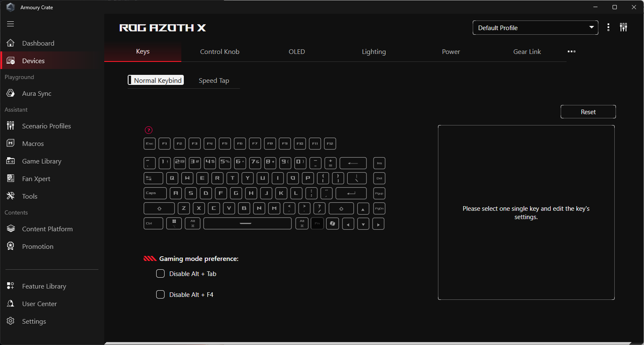Open Aura Sync from the sidebar
Image resolution: width=644 pixels, height=345 pixels.
click(x=36, y=94)
